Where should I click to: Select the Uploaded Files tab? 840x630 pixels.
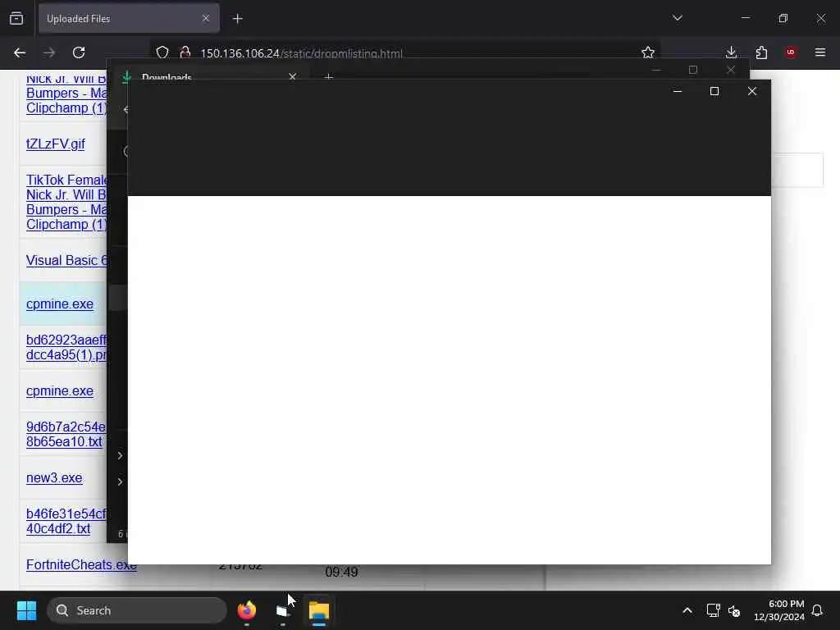(x=129, y=18)
